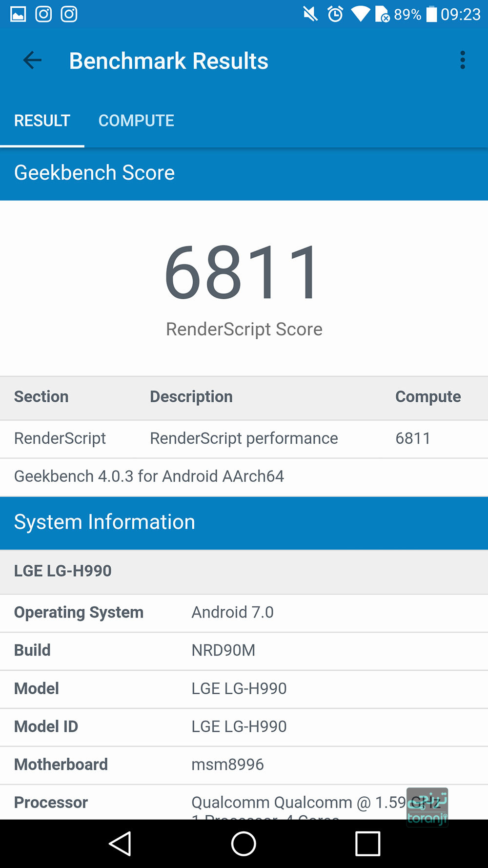This screenshot has height=868, width=488.
Task: Tap the back arrow beside Benchmark Results
Action: (x=32, y=61)
